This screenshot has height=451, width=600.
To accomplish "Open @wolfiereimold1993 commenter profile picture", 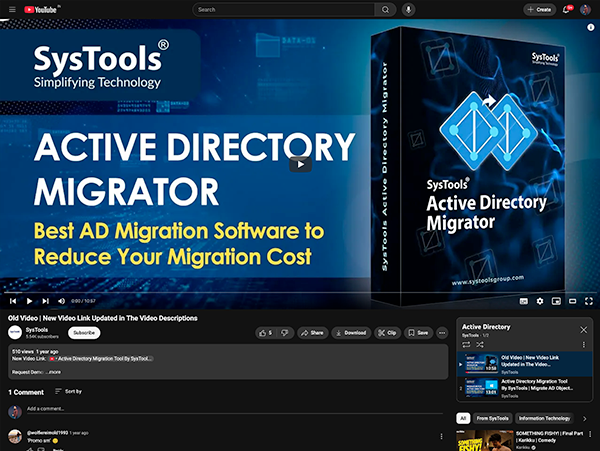I will click(15, 436).
